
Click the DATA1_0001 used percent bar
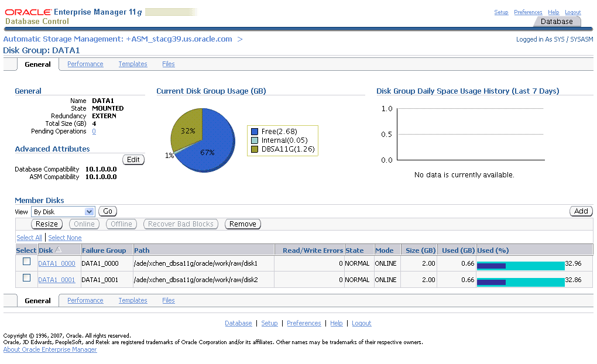pos(520,281)
